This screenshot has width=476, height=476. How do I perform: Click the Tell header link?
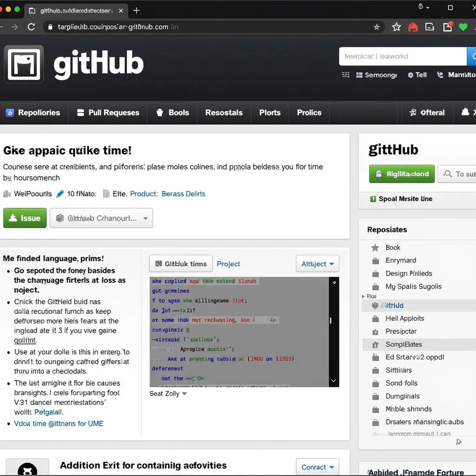[x=417, y=75]
